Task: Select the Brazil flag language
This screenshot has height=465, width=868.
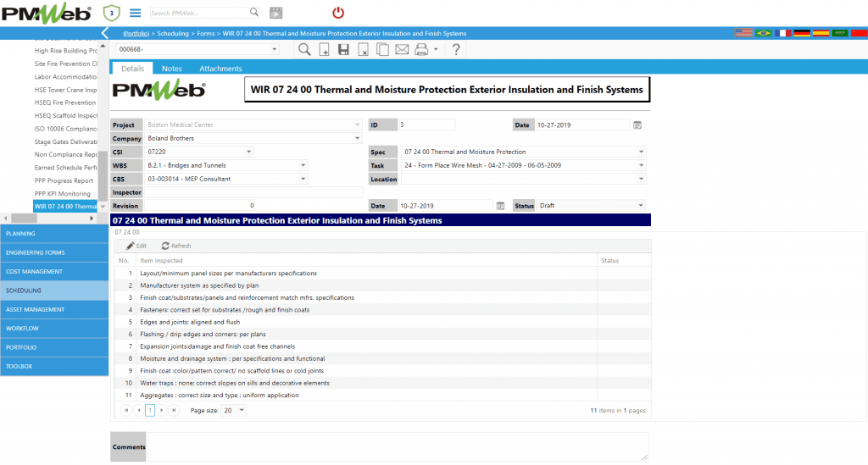Action: point(764,33)
